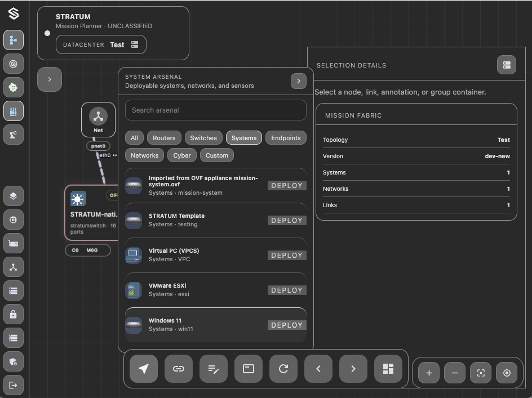This screenshot has width=532, height=398.
Task: Deploy the STRATUM Template
Action: pyautogui.click(x=287, y=220)
